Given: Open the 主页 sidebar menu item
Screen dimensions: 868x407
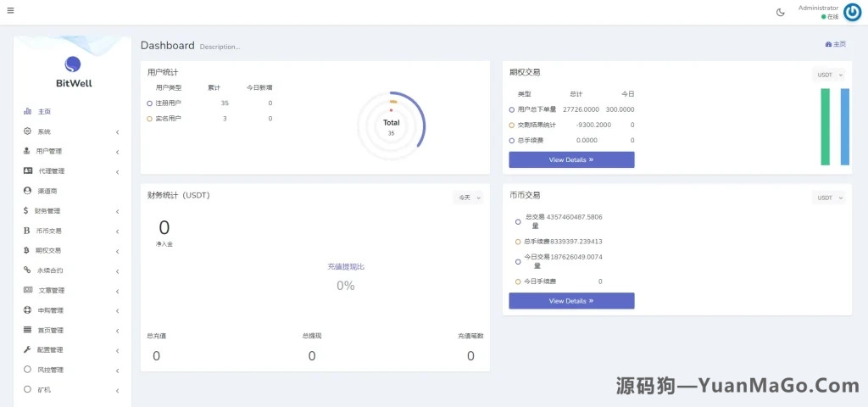Looking at the screenshot, I should 72,111.
